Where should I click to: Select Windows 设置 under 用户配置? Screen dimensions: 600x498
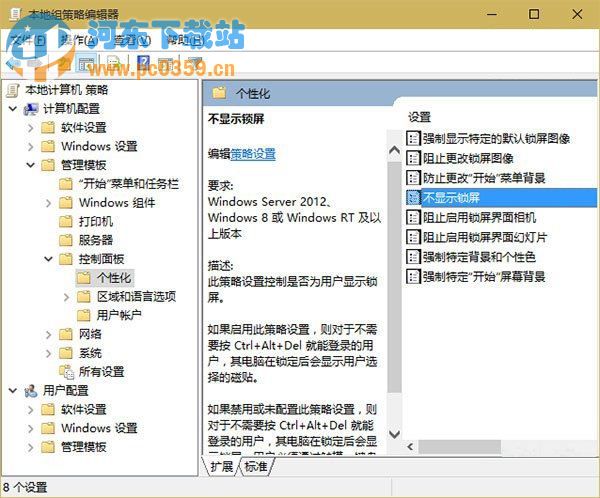click(x=99, y=428)
